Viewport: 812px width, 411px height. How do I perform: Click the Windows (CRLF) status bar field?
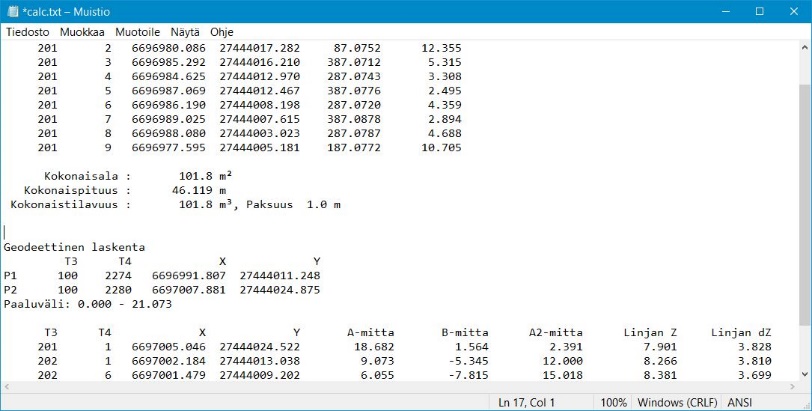(680, 402)
